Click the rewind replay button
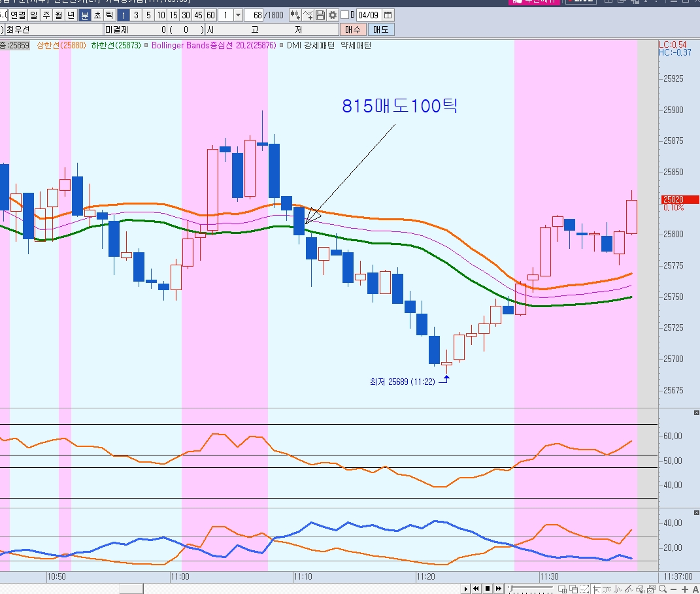 coord(476,589)
